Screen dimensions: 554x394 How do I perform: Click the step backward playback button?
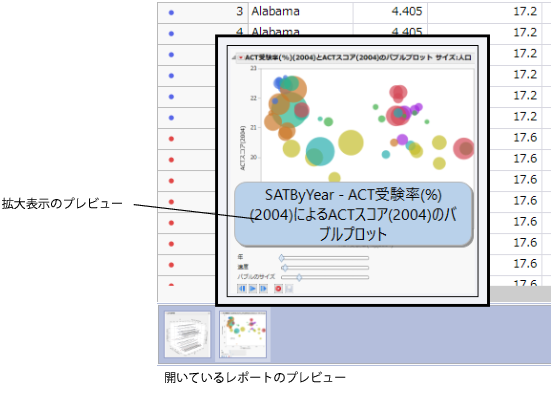coord(242,289)
